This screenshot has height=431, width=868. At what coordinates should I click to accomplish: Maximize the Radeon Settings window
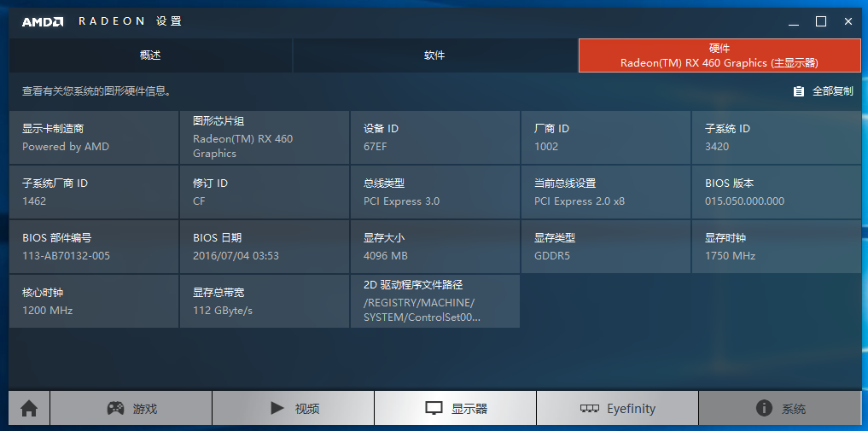point(821,21)
